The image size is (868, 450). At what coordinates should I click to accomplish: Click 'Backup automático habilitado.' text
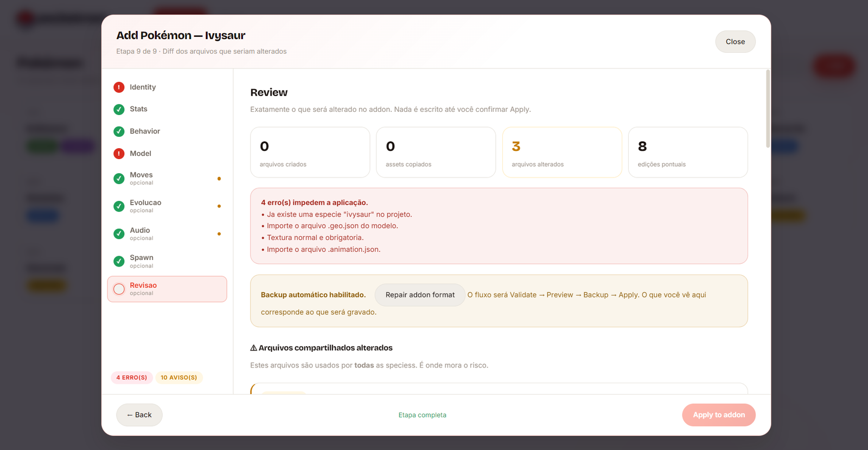(x=313, y=295)
